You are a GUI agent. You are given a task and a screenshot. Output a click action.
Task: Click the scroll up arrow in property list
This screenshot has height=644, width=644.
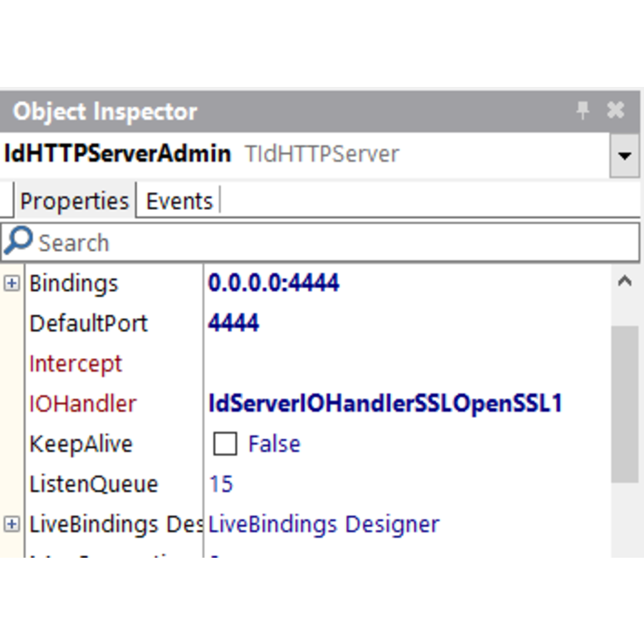624,281
